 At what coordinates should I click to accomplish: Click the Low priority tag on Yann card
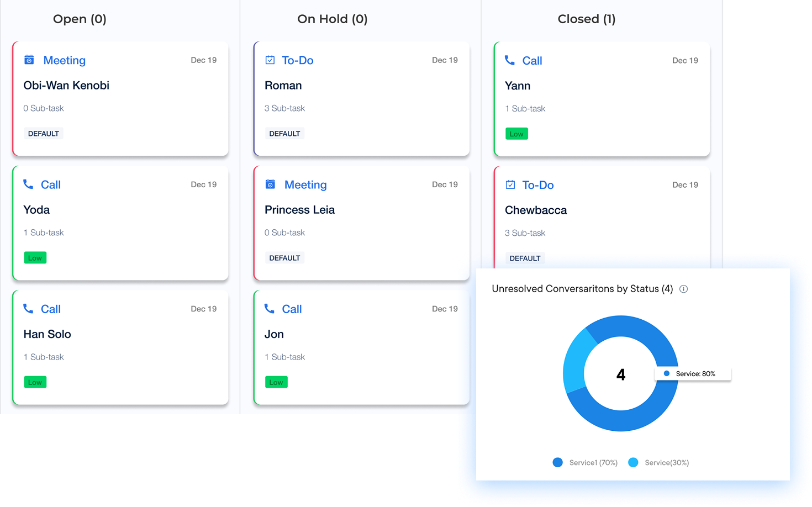click(x=516, y=134)
